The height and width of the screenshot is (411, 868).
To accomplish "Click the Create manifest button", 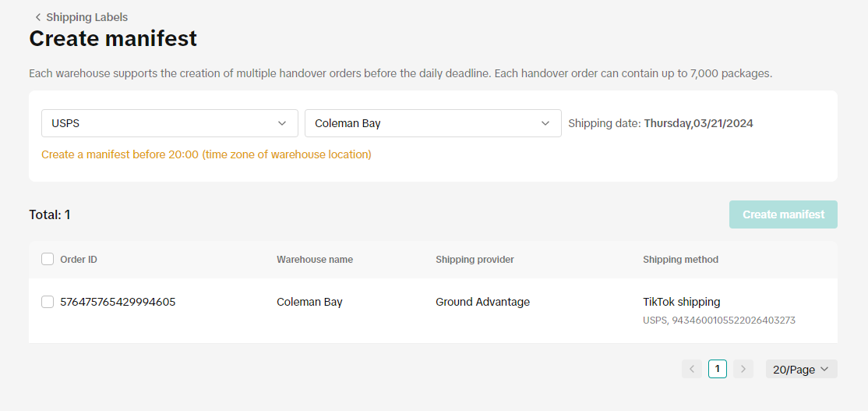I will (783, 214).
